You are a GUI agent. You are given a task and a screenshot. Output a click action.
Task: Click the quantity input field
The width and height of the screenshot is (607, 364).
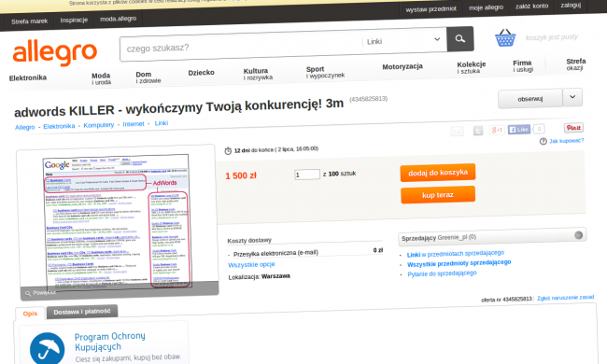[x=307, y=175]
